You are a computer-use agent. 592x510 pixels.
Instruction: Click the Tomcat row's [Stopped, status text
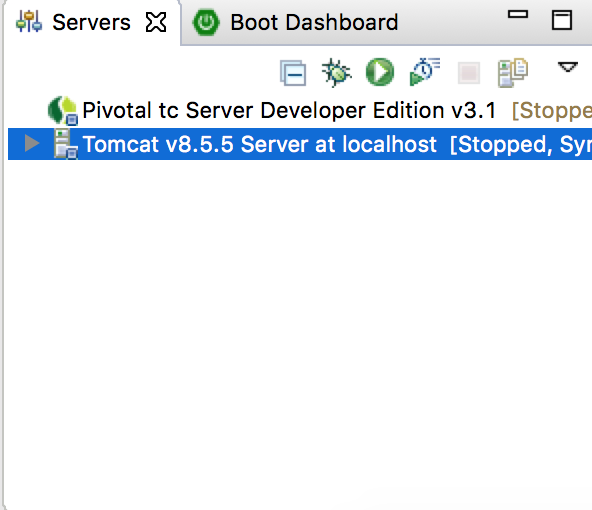(x=502, y=145)
